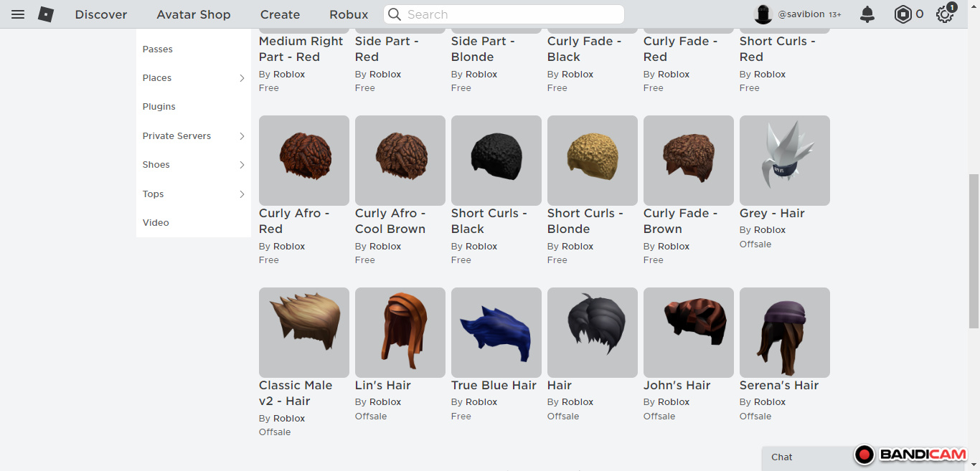Image resolution: width=980 pixels, height=471 pixels.
Task: Expand the Places category arrow
Action: click(x=242, y=78)
